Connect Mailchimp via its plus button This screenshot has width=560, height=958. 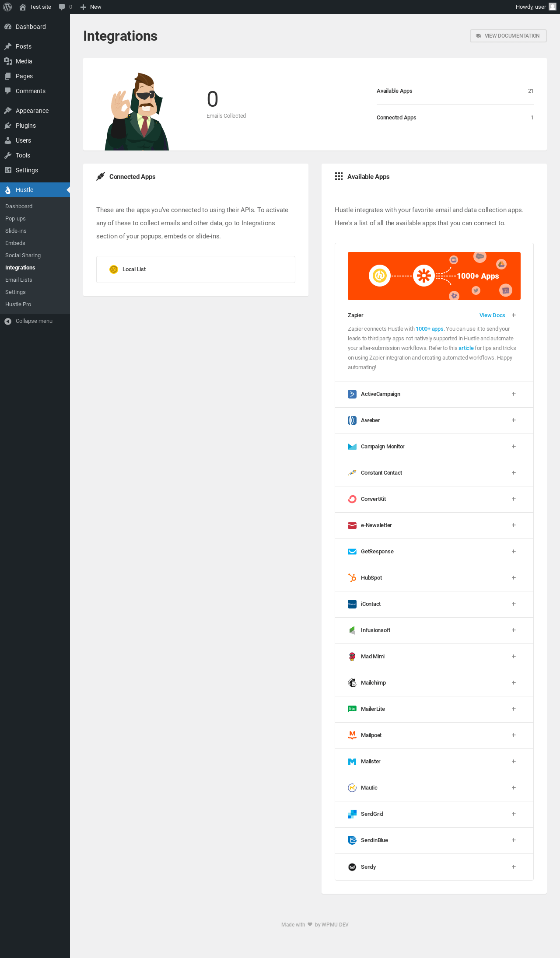(x=514, y=683)
